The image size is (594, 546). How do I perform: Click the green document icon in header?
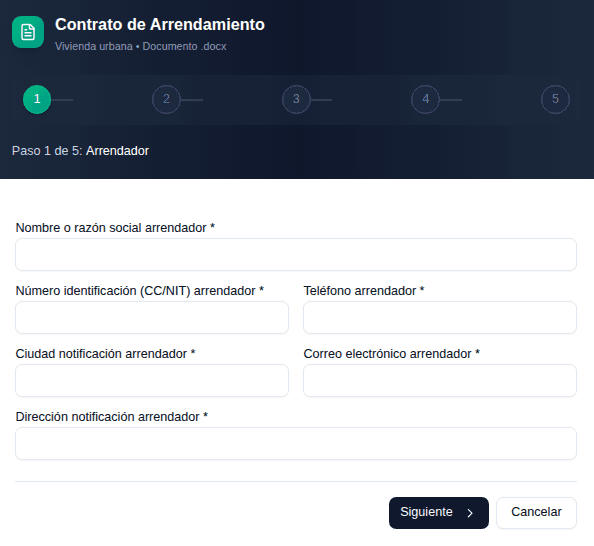point(28,32)
